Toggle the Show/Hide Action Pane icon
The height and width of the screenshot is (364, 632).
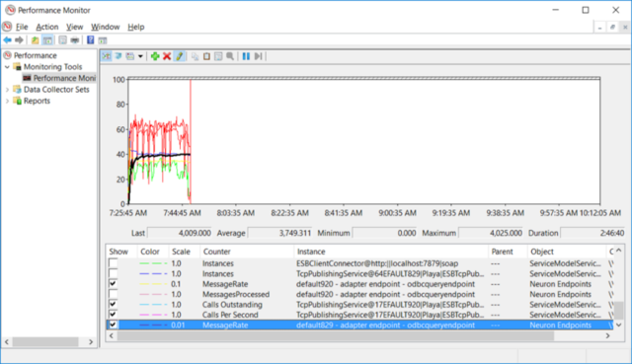point(103,40)
